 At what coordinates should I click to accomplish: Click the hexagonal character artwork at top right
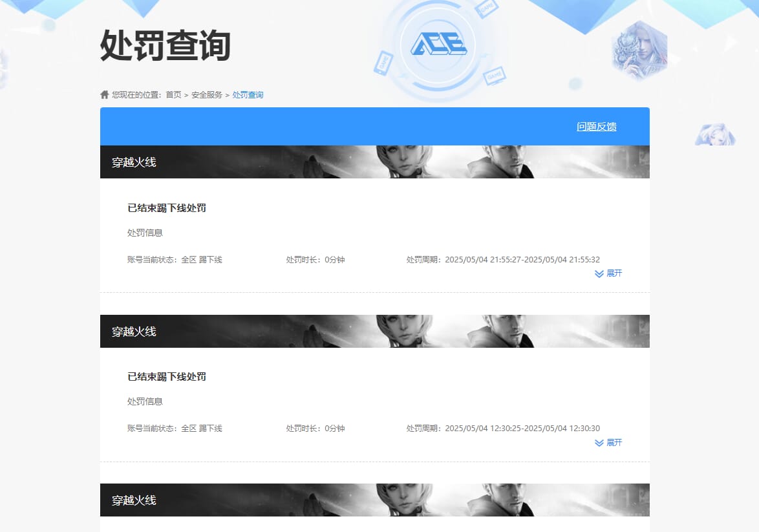[x=640, y=50]
